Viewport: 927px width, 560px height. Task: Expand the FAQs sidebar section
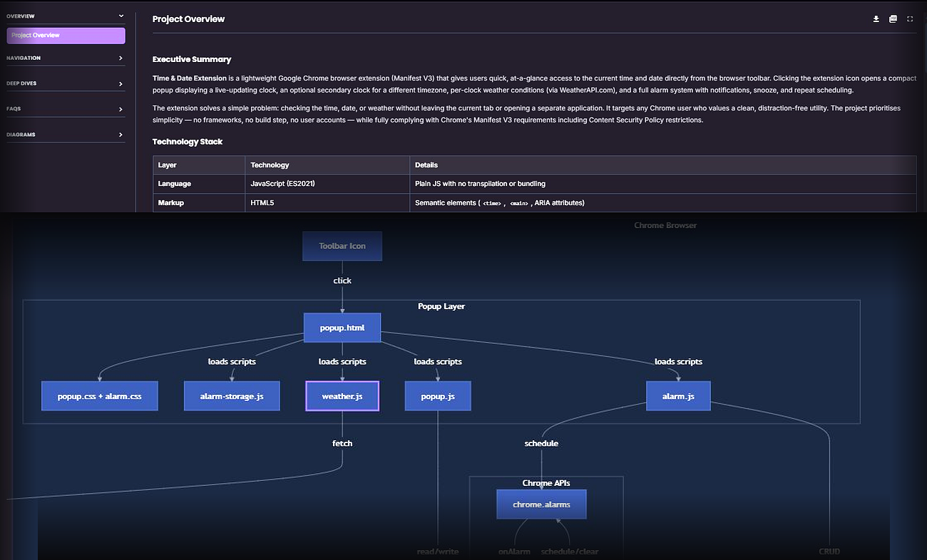66,109
